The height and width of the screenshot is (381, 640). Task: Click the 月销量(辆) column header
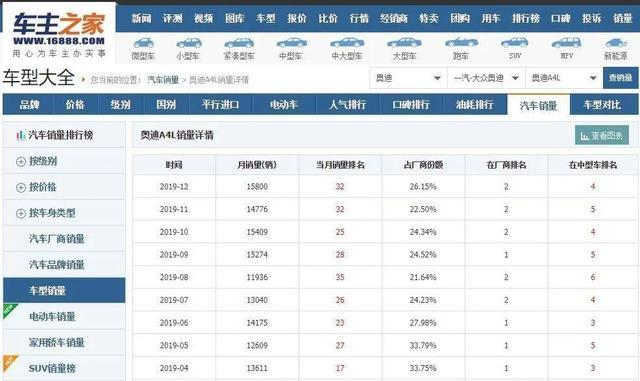click(257, 165)
